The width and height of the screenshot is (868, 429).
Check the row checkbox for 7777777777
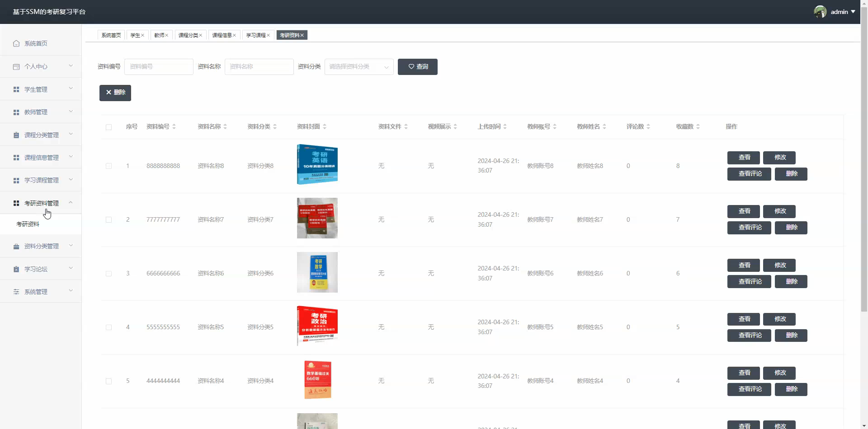[108, 219]
